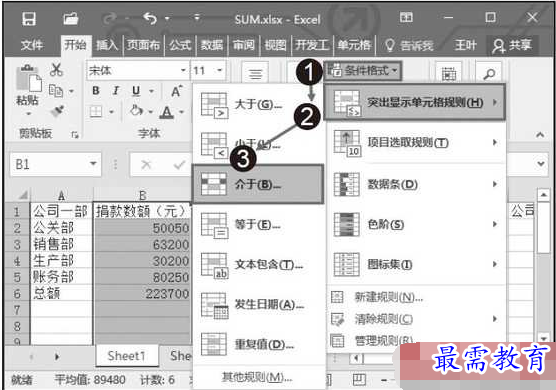Viewport: 556px width, 390px height.
Task: Switch to the 视图 ribbon tab
Action: [x=275, y=45]
